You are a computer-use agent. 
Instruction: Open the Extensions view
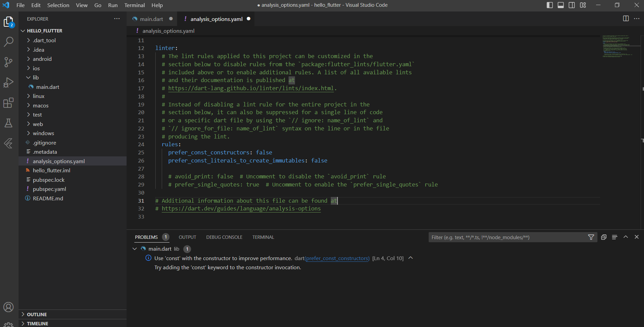pos(8,102)
